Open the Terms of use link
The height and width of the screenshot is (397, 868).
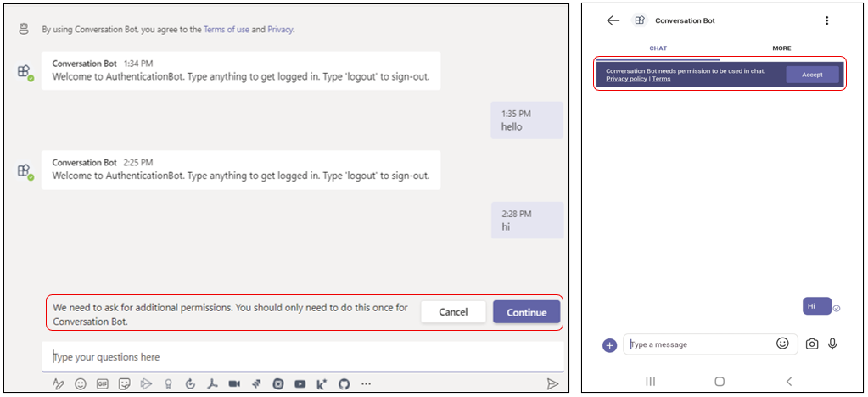tap(227, 30)
